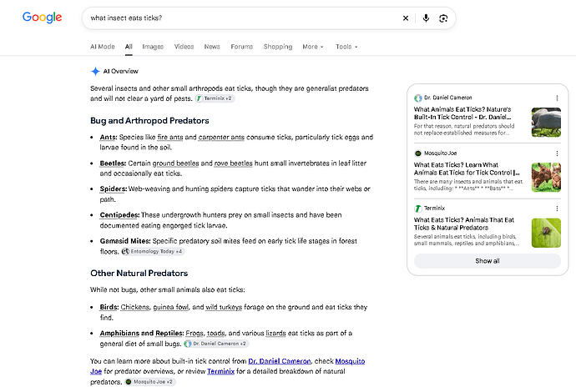This screenshot has width=576, height=392.
Task: Expand the Tools dropdown
Action: [x=346, y=47]
